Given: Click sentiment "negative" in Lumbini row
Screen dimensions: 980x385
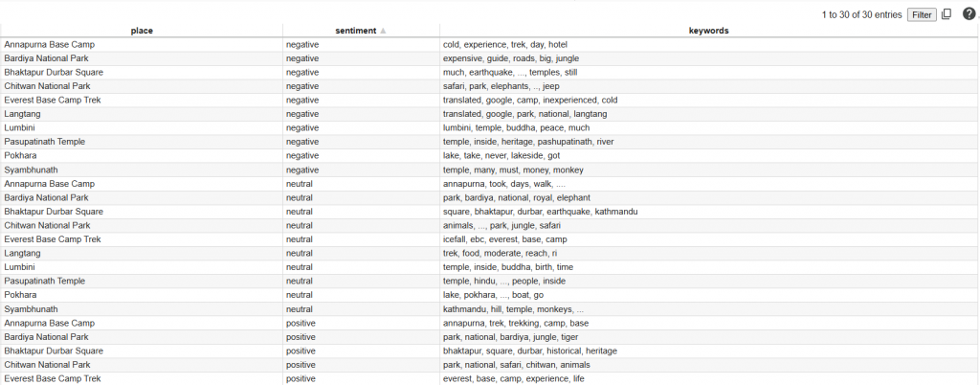Looking at the screenshot, I should coord(302,128).
